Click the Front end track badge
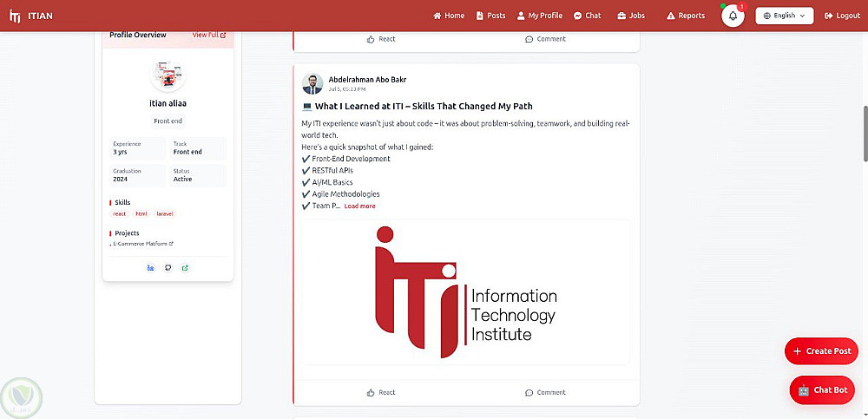The width and height of the screenshot is (868, 419). pos(168,121)
